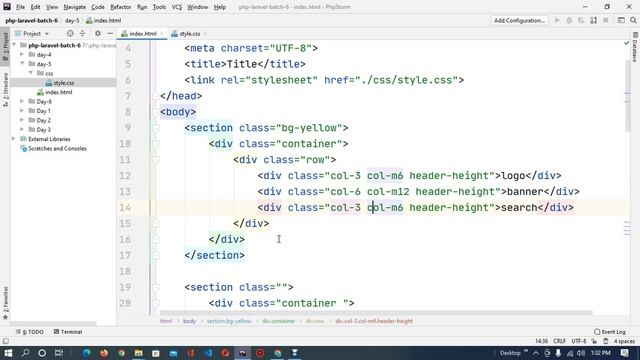Click the section.bg-yellow breadcrumb

[x=229, y=321]
